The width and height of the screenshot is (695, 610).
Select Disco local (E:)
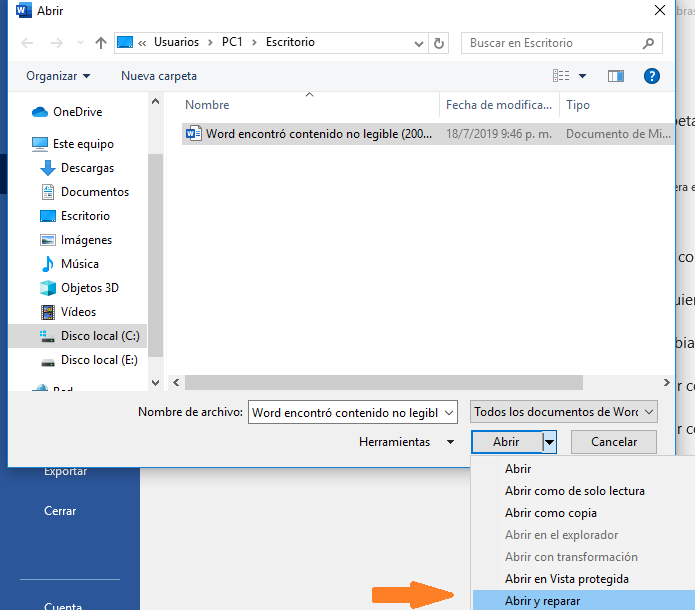coord(99,360)
